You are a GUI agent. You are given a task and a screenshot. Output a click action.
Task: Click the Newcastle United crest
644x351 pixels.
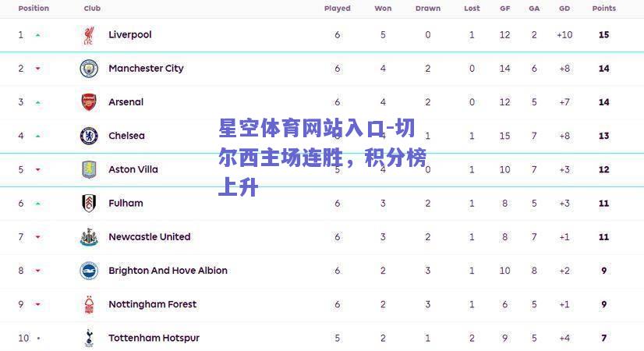coord(89,237)
